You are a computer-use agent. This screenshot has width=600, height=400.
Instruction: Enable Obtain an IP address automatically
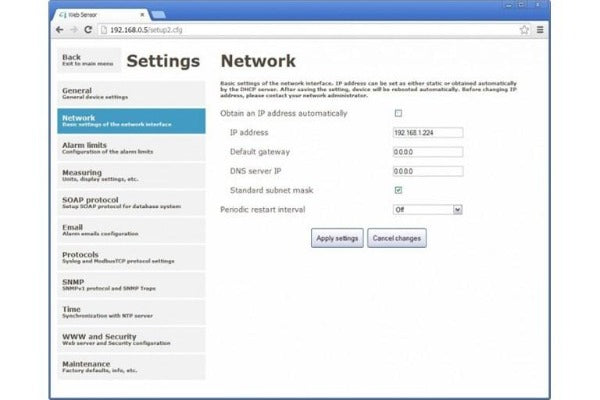pos(398,114)
